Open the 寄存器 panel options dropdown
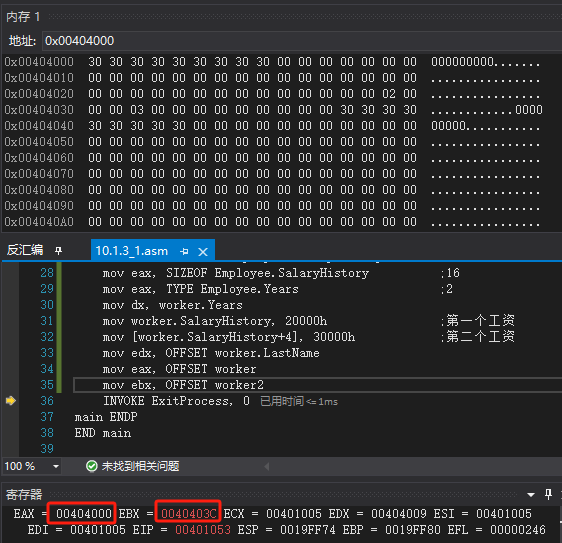This screenshot has height=543, width=562. pyautogui.click(x=531, y=495)
